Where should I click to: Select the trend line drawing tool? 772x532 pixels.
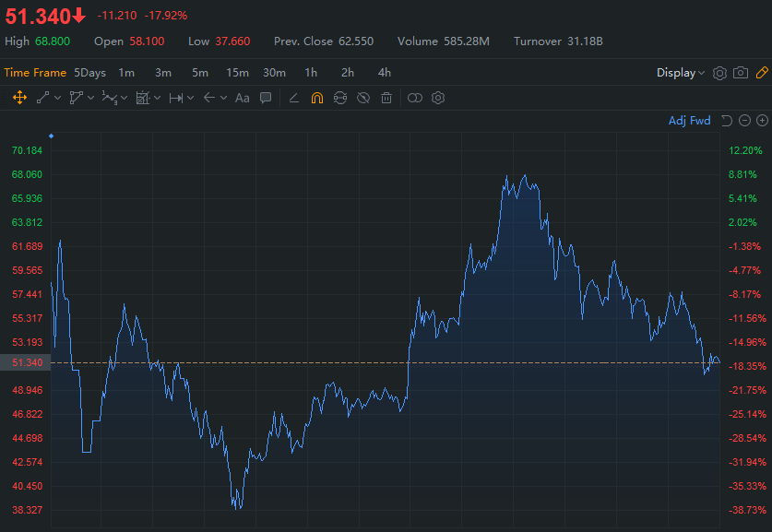point(42,98)
